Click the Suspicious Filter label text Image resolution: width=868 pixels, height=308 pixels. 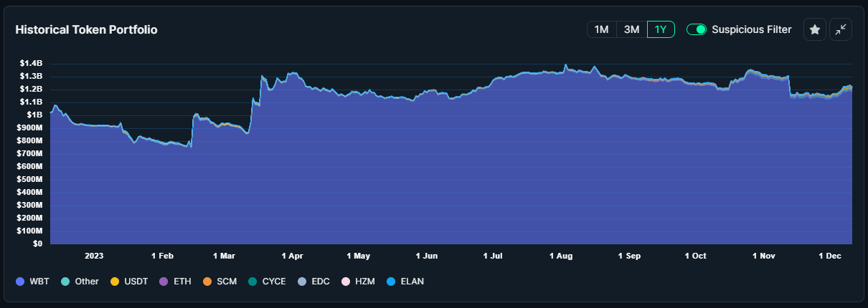coord(752,29)
